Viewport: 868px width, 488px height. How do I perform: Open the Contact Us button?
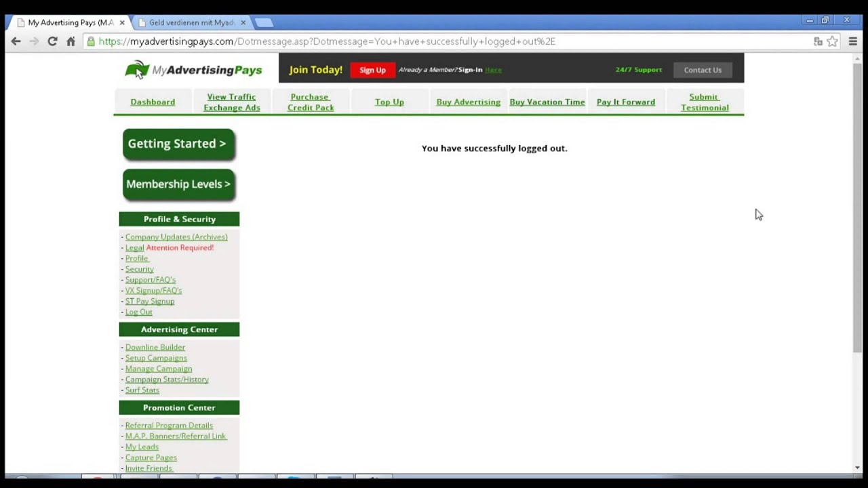[703, 70]
